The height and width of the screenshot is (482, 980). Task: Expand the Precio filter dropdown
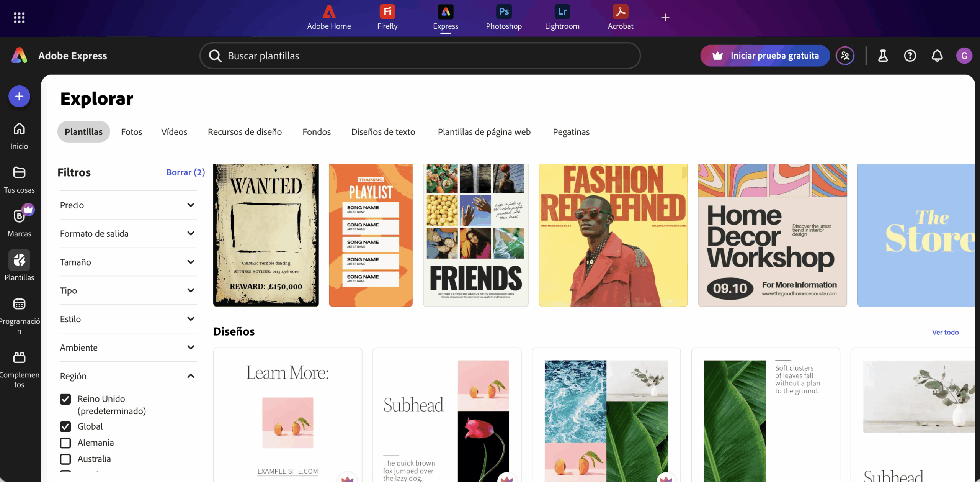(191, 205)
